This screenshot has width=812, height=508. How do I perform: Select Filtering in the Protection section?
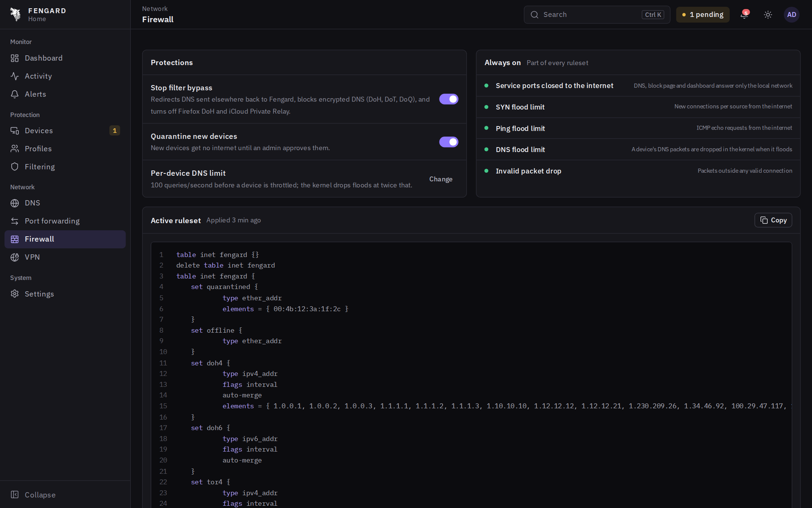point(65,167)
